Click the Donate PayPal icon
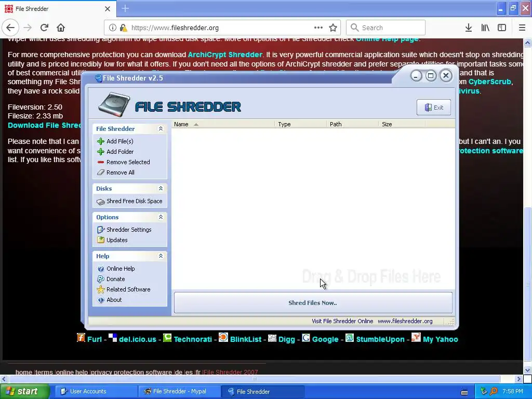Image resolution: width=532 pixels, height=399 pixels. 101,279
